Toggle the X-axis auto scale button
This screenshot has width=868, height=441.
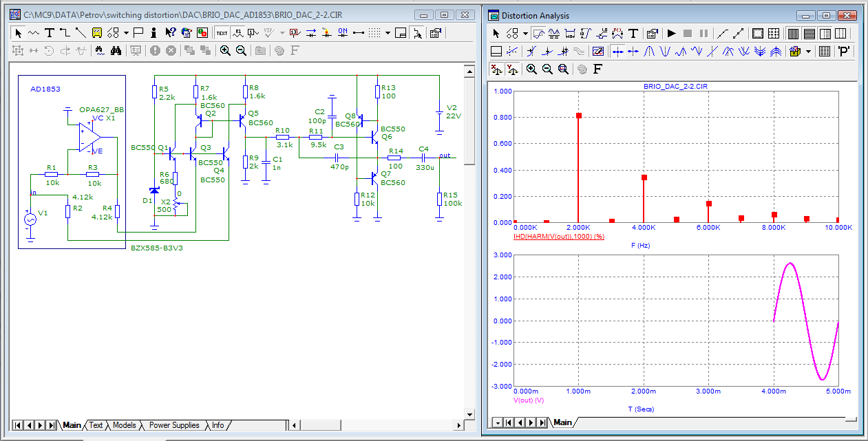pyautogui.click(x=496, y=69)
